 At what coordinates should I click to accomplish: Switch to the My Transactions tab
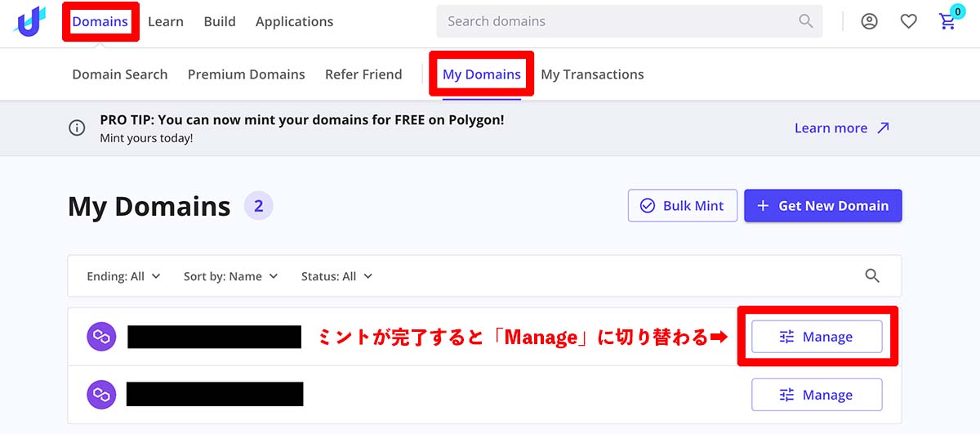pyautogui.click(x=592, y=74)
